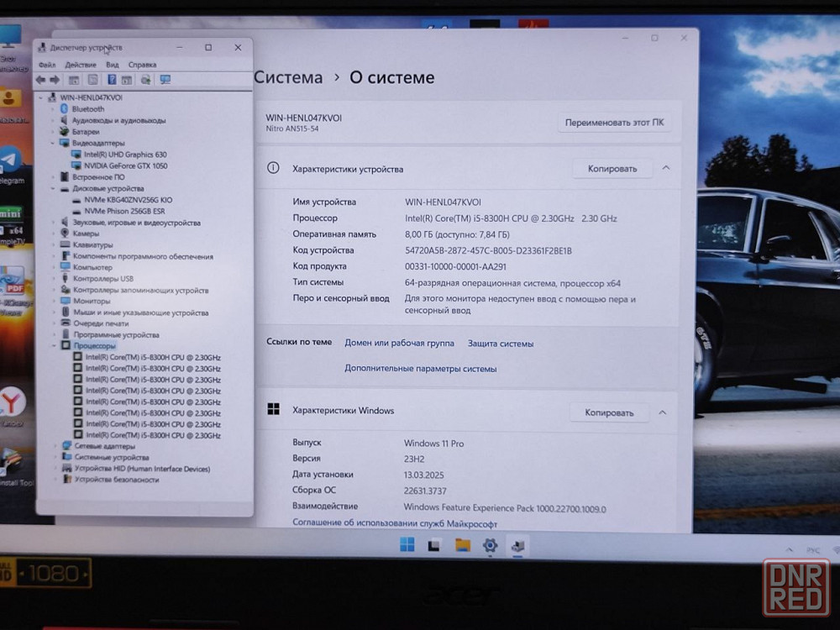
Task: Click the Bluetooth category icon
Action: 65,108
